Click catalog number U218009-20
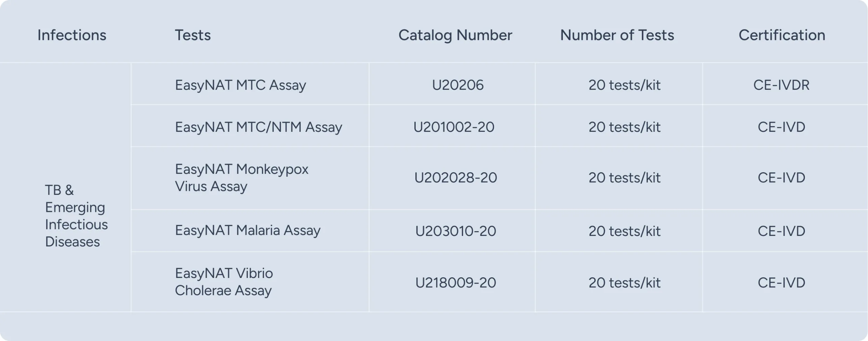Image resolution: width=868 pixels, height=341 pixels. pos(455,283)
